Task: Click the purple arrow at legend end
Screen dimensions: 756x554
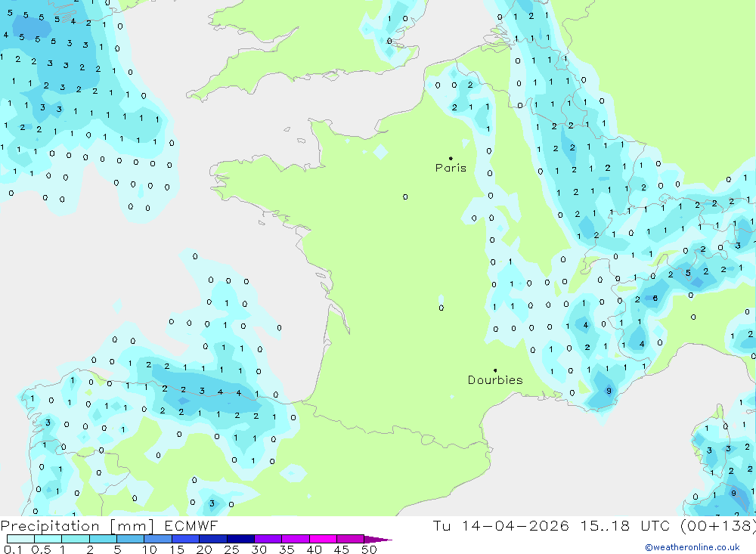Action: coord(378,539)
